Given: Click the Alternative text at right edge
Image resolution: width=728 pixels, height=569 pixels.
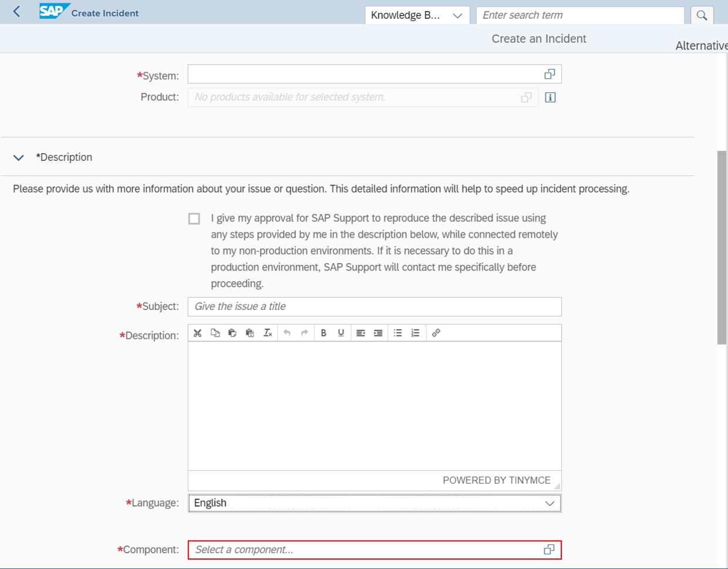Looking at the screenshot, I should (x=702, y=46).
